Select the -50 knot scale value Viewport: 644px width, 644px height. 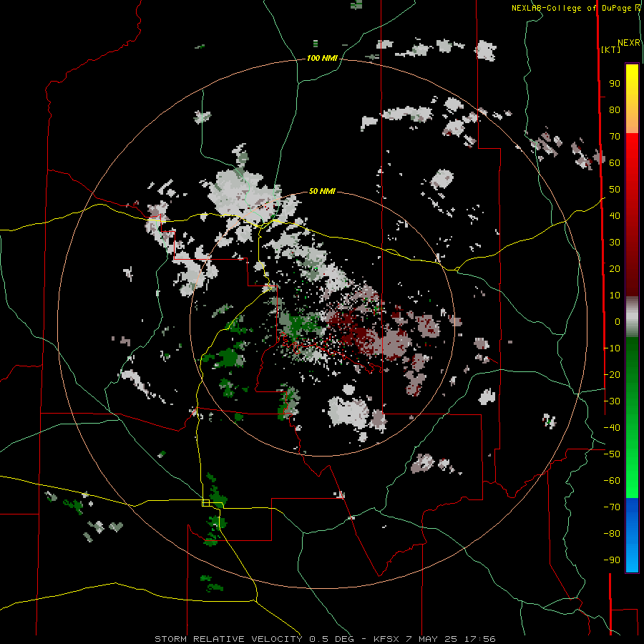[x=612, y=454]
